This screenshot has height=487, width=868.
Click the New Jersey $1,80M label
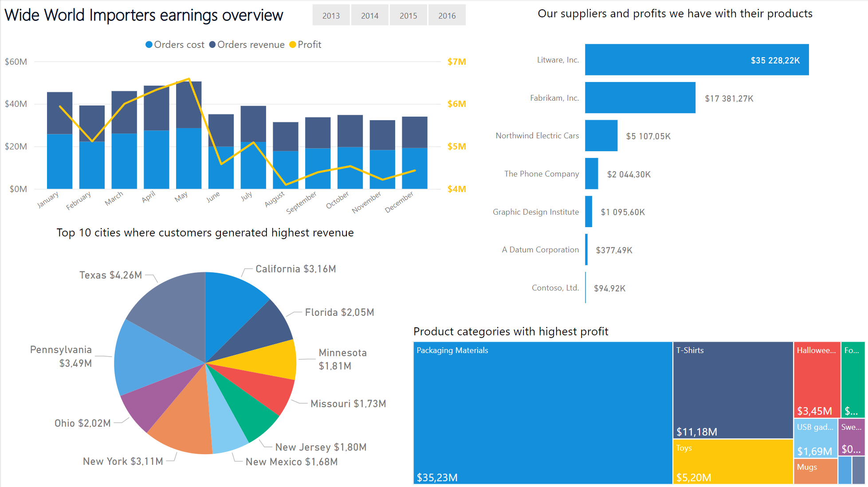click(x=321, y=447)
